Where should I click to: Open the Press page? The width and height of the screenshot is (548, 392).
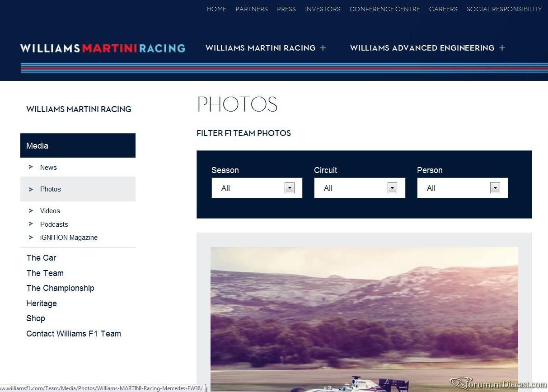point(286,9)
